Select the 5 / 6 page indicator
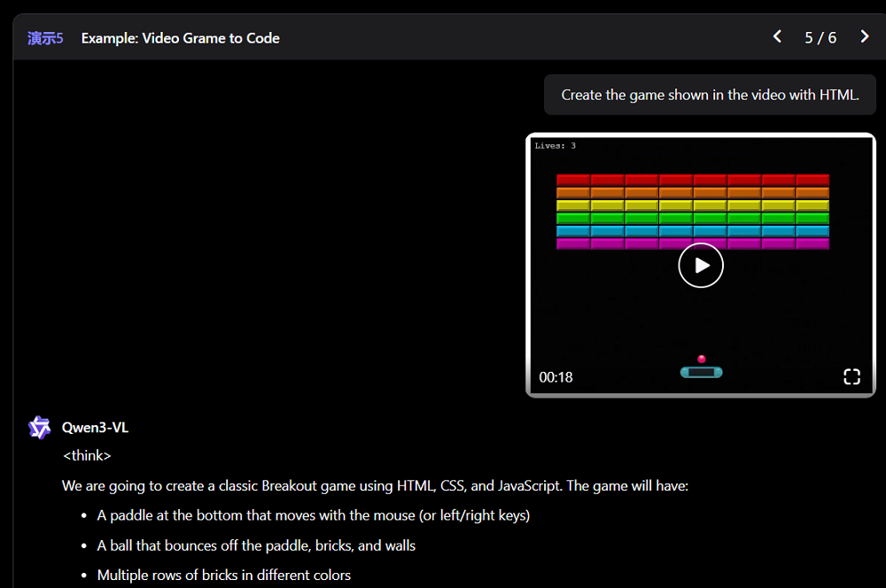The height and width of the screenshot is (588, 886). pyautogui.click(x=820, y=38)
